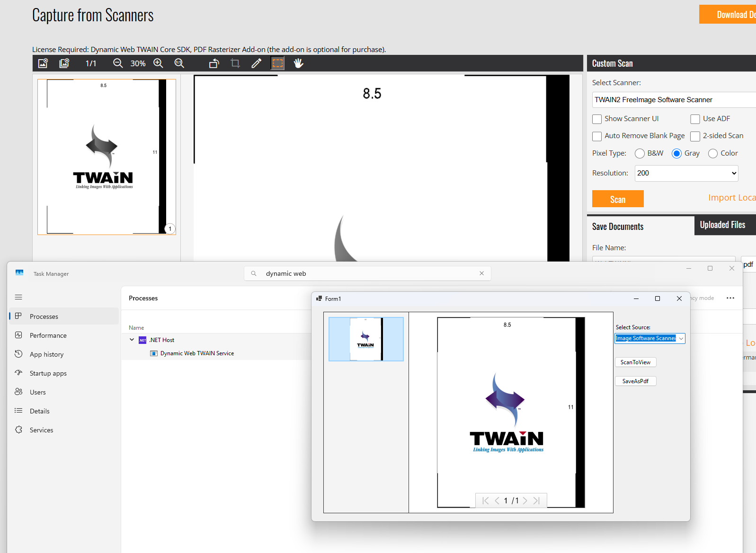Click the Task Manager app icon
This screenshot has width=756, height=553.
(x=19, y=273)
